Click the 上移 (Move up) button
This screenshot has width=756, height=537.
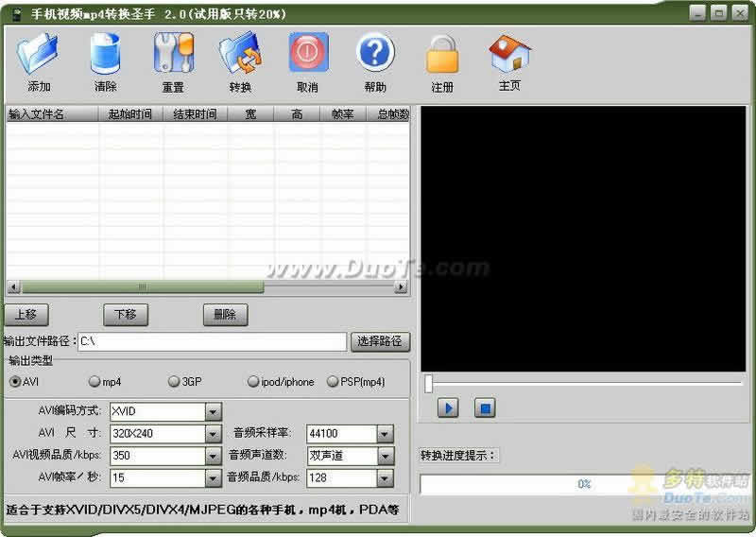tap(26, 315)
